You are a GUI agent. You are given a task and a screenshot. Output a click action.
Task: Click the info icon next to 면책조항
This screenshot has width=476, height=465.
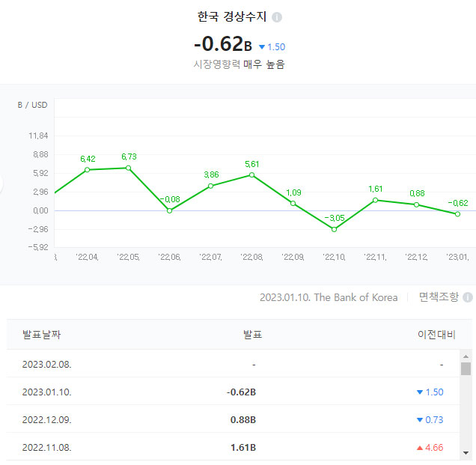point(468,297)
